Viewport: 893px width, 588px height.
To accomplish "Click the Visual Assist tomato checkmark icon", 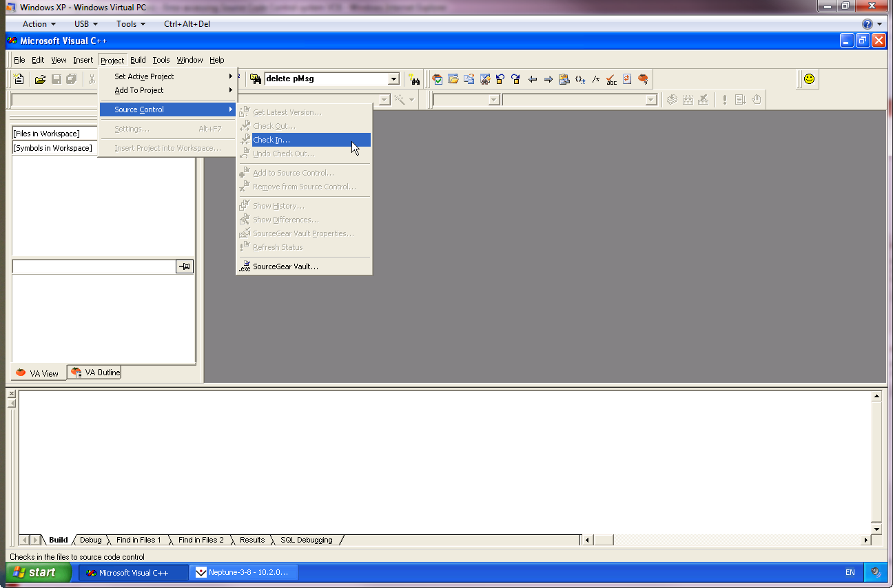I will coord(437,79).
